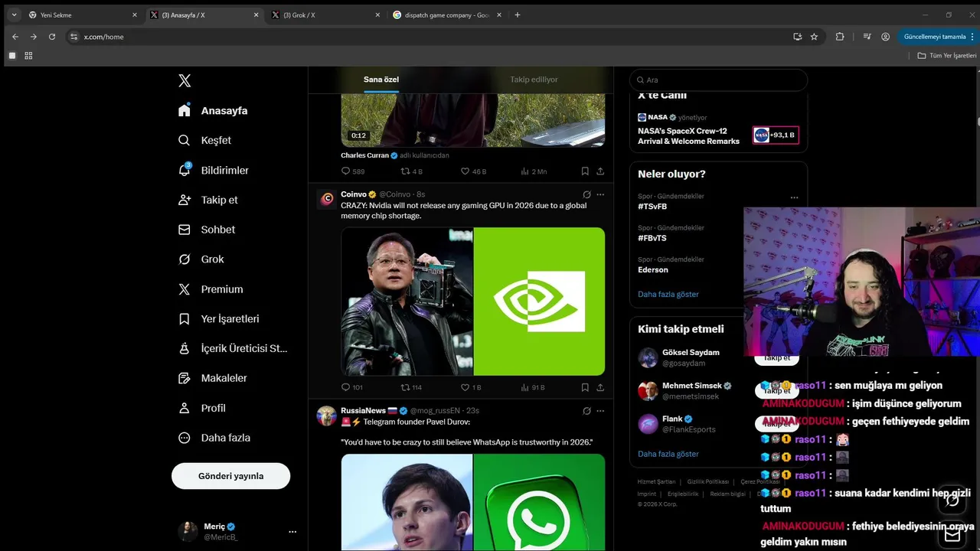Open Tüm Yer İşaretleri folder
980x551 pixels.
click(x=947, y=56)
